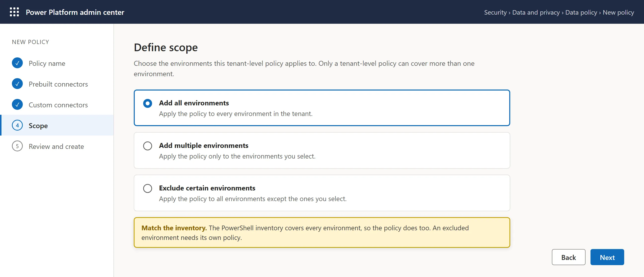Open the Data policy breadcrumb link
Viewport: 644px width, 277px height.
(x=581, y=12)
